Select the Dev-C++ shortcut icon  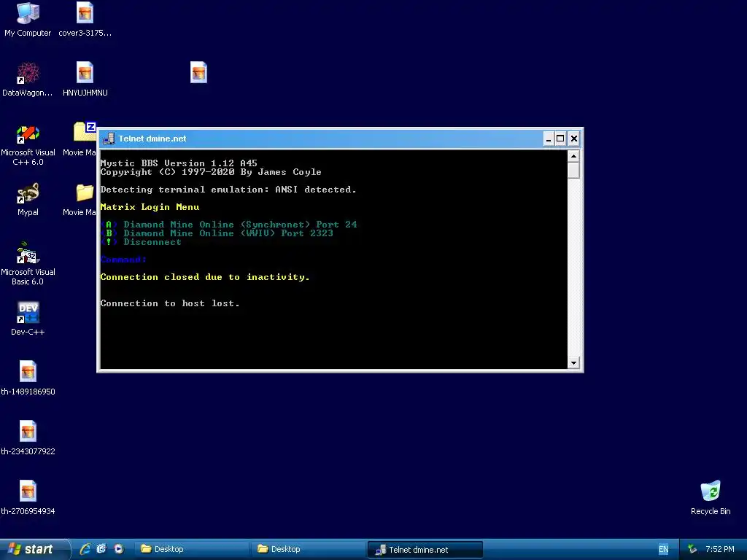click(28, 318)
